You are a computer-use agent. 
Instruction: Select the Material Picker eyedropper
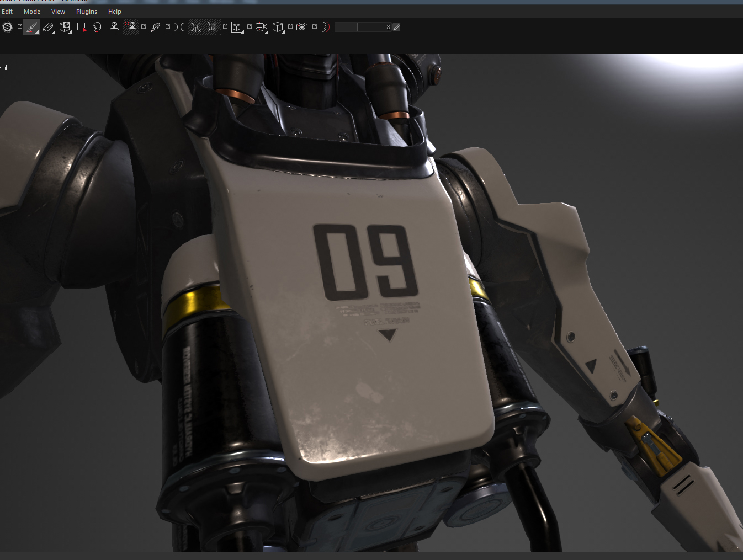tap(155, 27)
